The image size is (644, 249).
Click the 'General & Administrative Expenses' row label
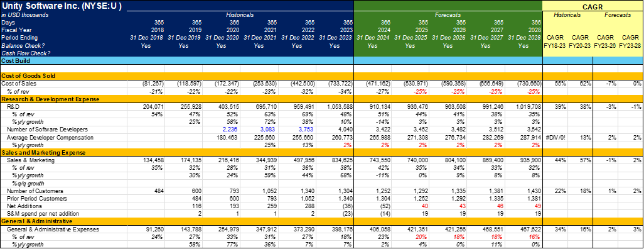coord(53,229)
